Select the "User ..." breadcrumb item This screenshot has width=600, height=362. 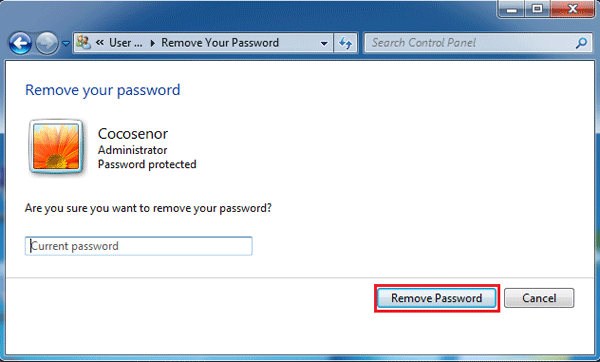pos(126,42)
